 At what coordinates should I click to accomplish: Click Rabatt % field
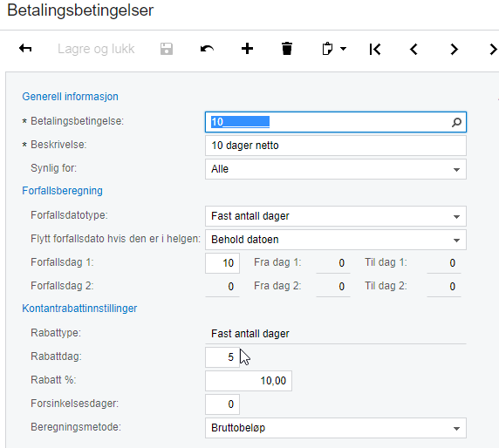(249, 381)
